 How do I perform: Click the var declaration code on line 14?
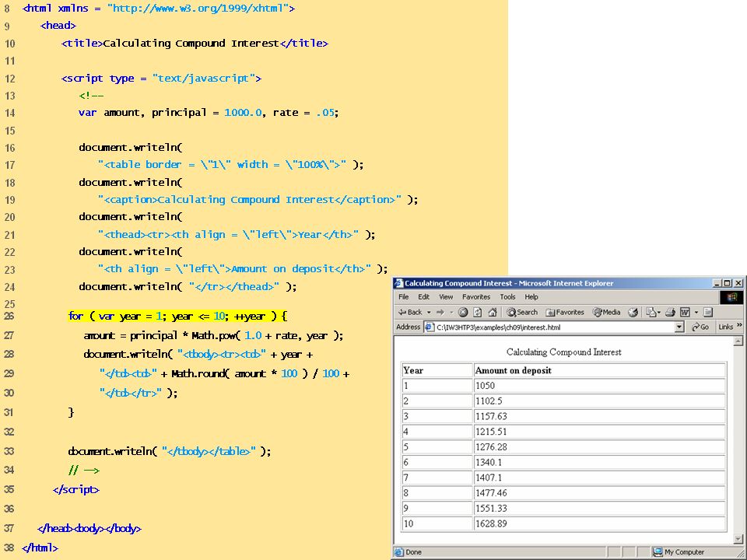(x=209, y=113)
